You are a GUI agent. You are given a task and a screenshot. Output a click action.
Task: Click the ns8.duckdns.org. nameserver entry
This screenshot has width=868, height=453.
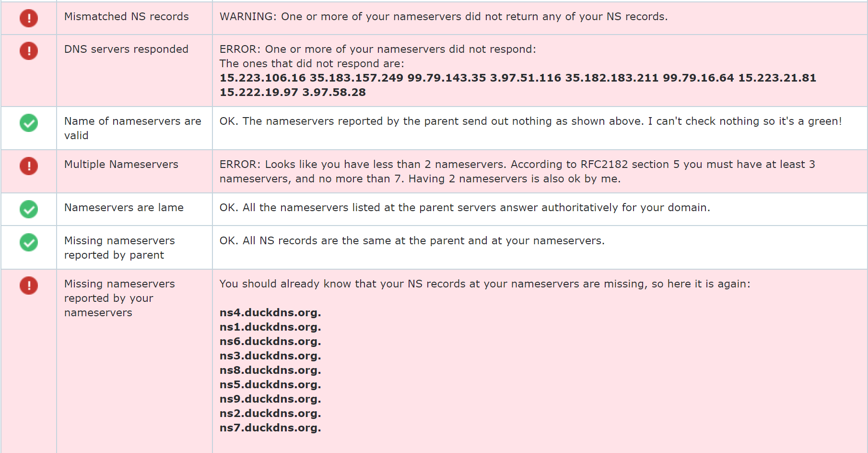pyautogui.click(x=270, y=370)
